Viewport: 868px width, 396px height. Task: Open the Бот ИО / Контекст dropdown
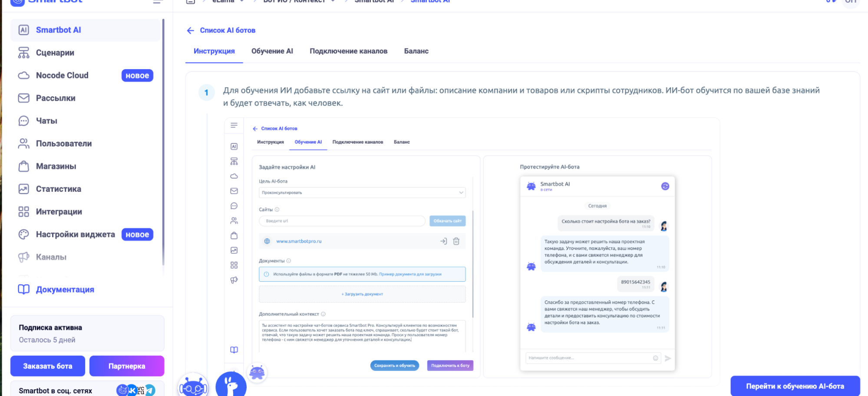click(333, 1)
